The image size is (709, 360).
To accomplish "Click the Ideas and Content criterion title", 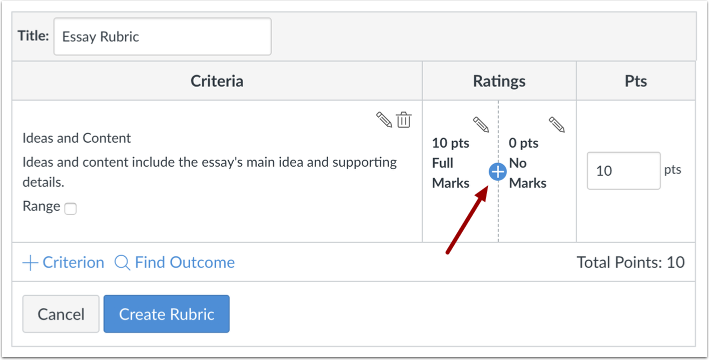I will 76,138.
